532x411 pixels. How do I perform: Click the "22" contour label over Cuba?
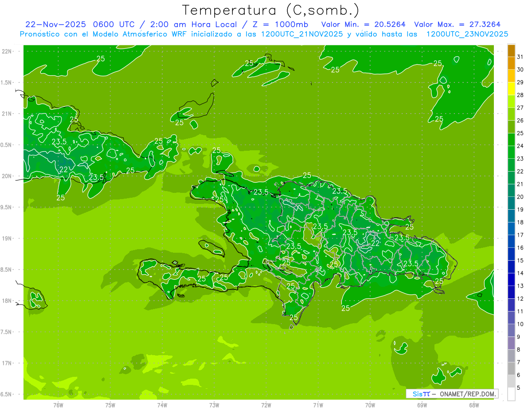[x=63, y=169]
